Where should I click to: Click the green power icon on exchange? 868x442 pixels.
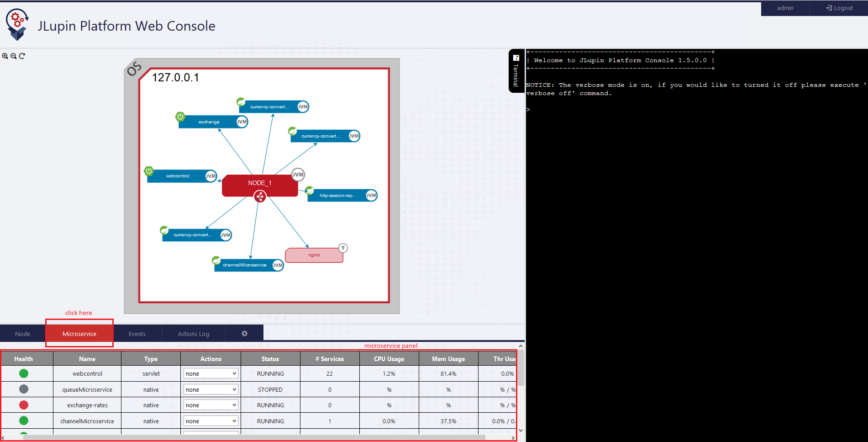tap(180, 117)
